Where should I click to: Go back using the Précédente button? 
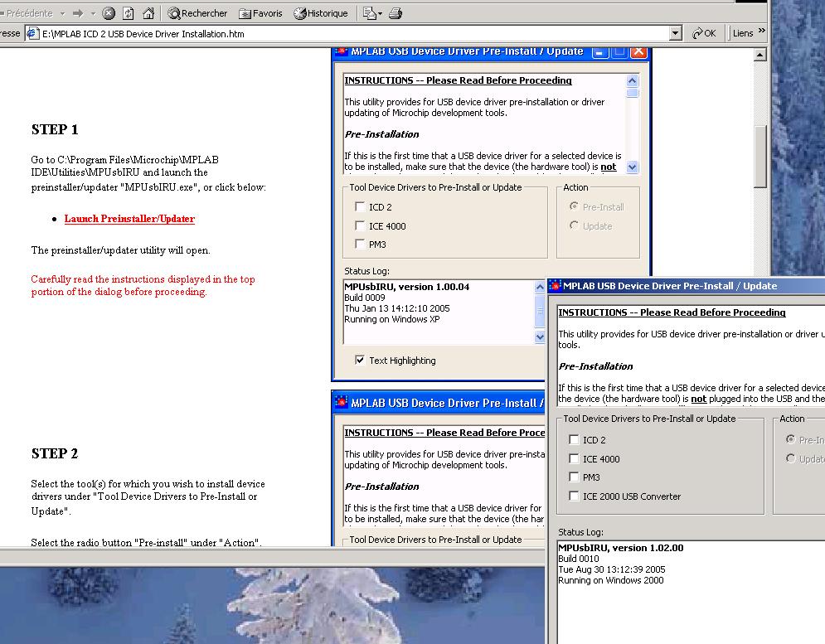[x=27, y=13]
